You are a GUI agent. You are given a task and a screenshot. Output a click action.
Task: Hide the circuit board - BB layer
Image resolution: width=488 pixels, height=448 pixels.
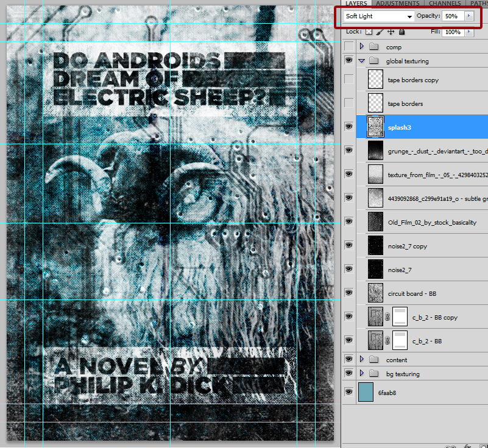point(349,293)
